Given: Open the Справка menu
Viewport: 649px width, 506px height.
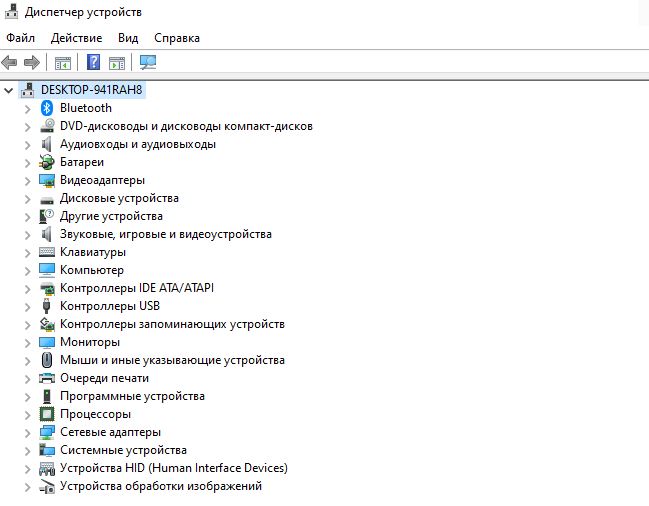Looking at the screenshot, I should tap(177, 38).
